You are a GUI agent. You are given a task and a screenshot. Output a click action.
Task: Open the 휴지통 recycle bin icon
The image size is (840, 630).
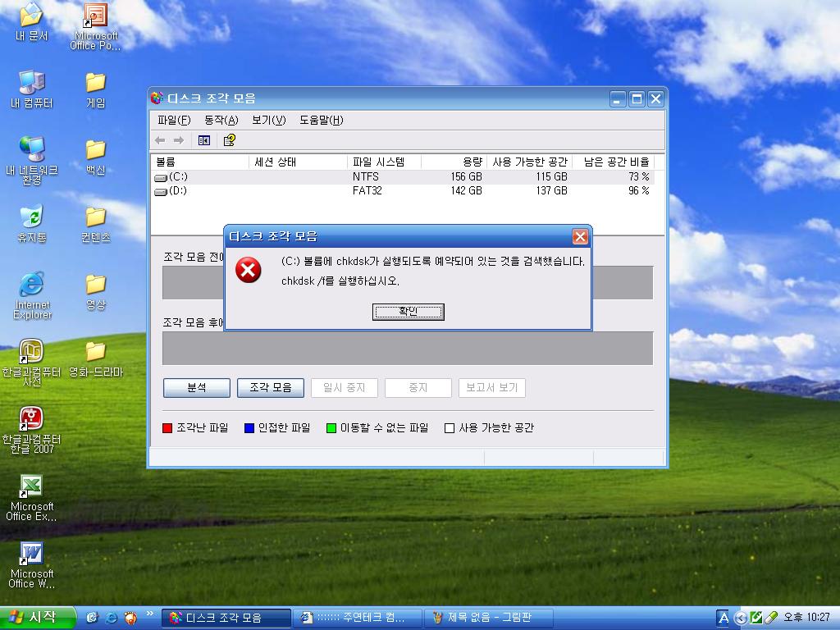coord(32,224)
